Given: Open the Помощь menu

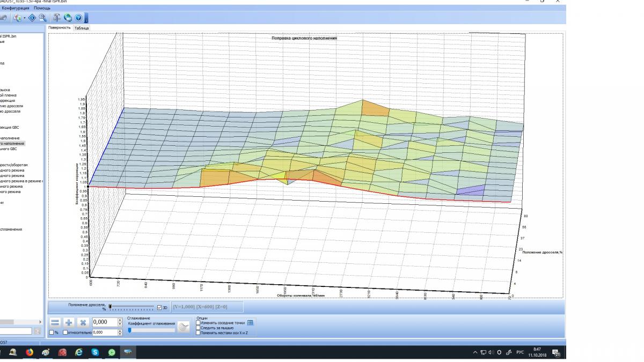Looking at the screenshot, I should point(42,9).
